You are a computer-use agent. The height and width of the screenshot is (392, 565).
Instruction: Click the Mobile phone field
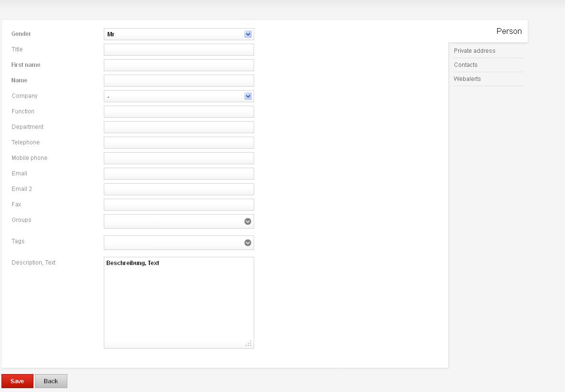pos(178,158)
